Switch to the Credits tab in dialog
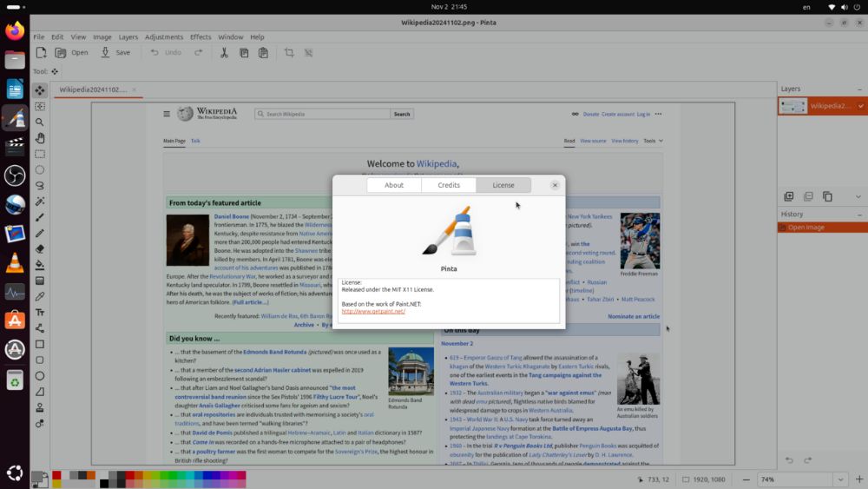This screenshot has width=868, height=489. coord(449,185)
